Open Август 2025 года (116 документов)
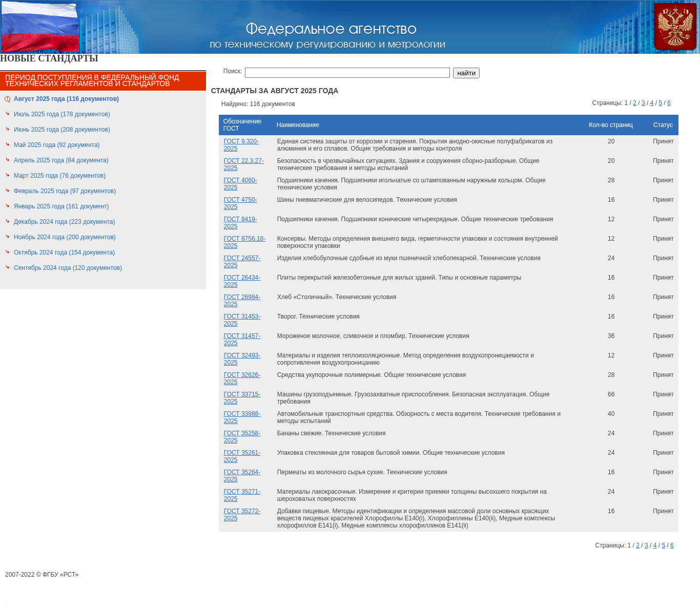This screenshot has height=612, width=700. [x=66, y=99]
